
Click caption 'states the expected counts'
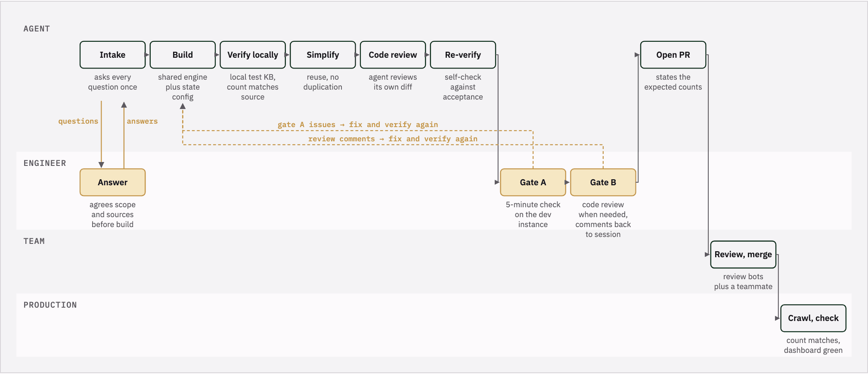point(673,82)
